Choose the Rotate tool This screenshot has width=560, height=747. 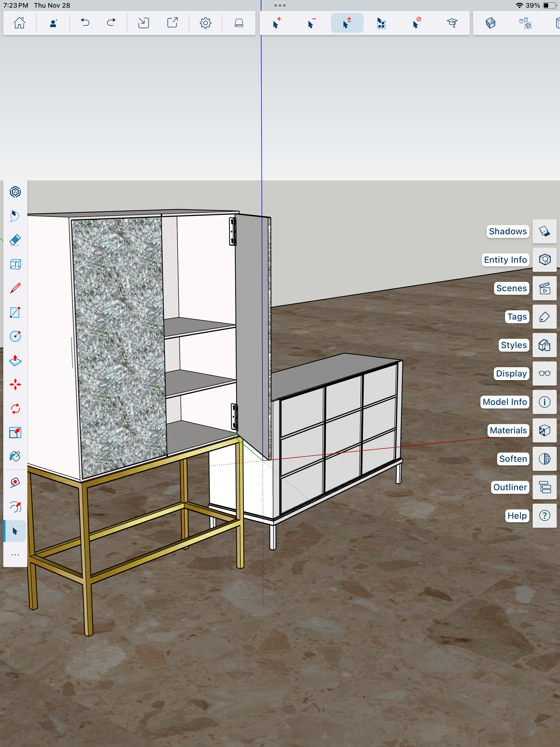[x=15, y=409]
